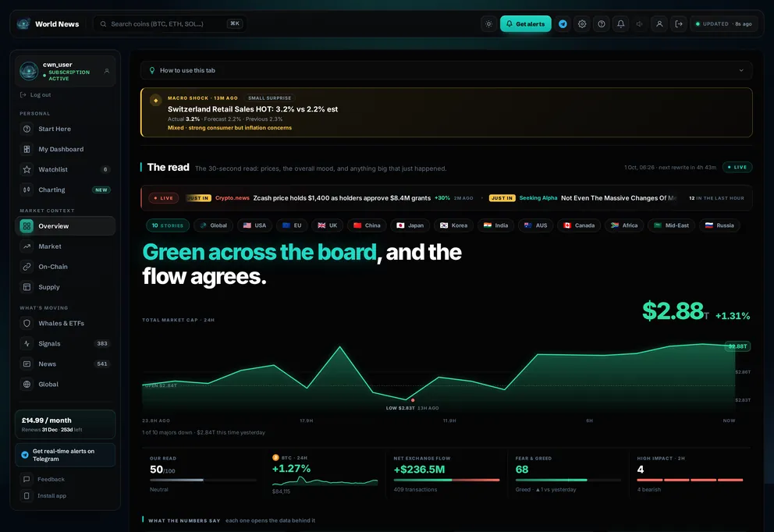Screen dimensions: 774x532
Task: Select the China region filter
Action: coord(367,225)
